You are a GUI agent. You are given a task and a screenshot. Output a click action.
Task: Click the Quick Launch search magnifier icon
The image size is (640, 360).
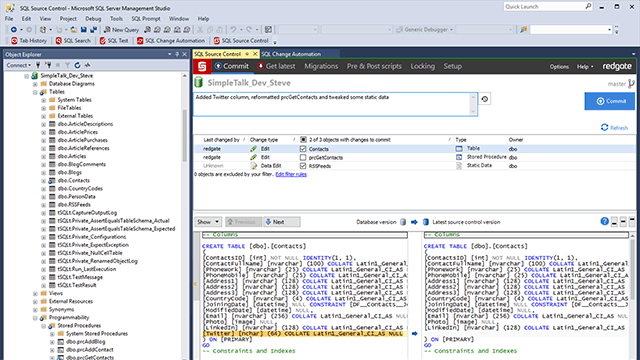588,6
